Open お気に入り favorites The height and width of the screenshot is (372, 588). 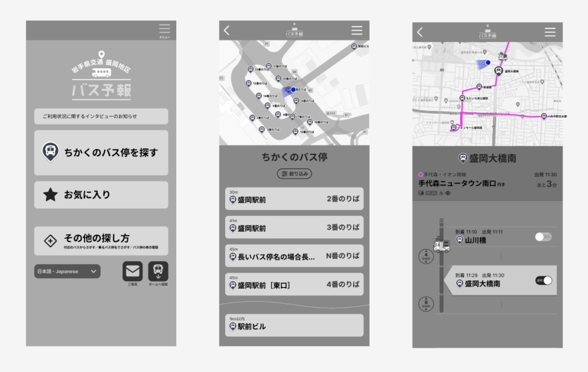pos(101,195)
